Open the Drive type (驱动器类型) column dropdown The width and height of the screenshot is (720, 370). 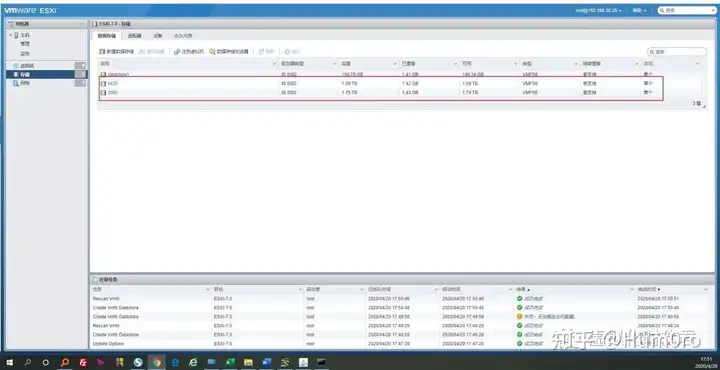pos(334,64)
